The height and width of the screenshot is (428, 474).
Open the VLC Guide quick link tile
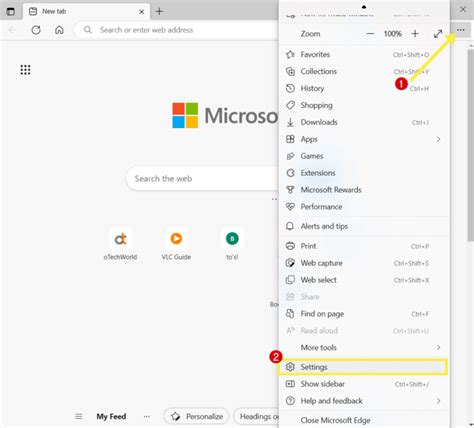click(x=176, y=244)
